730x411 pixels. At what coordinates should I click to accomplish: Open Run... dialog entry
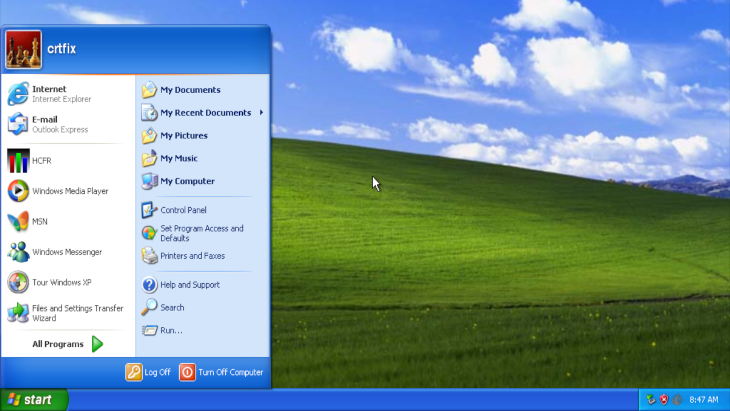point(171,330)
